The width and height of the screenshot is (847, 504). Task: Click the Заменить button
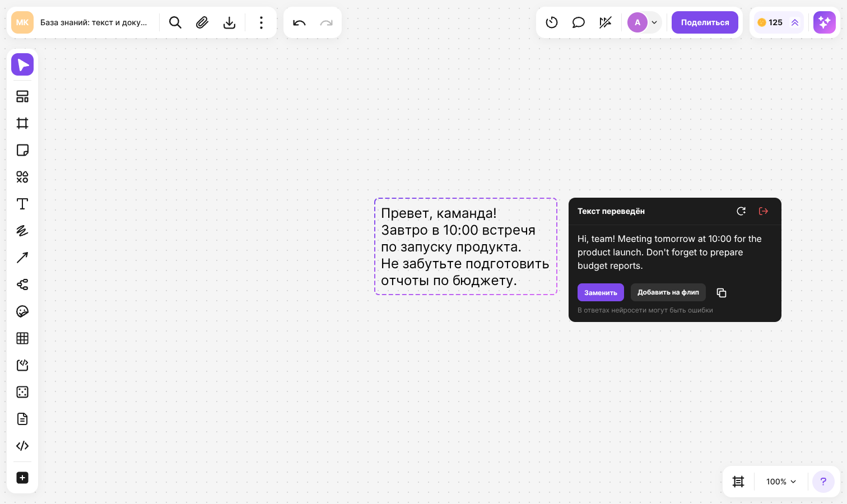[601, 292]
